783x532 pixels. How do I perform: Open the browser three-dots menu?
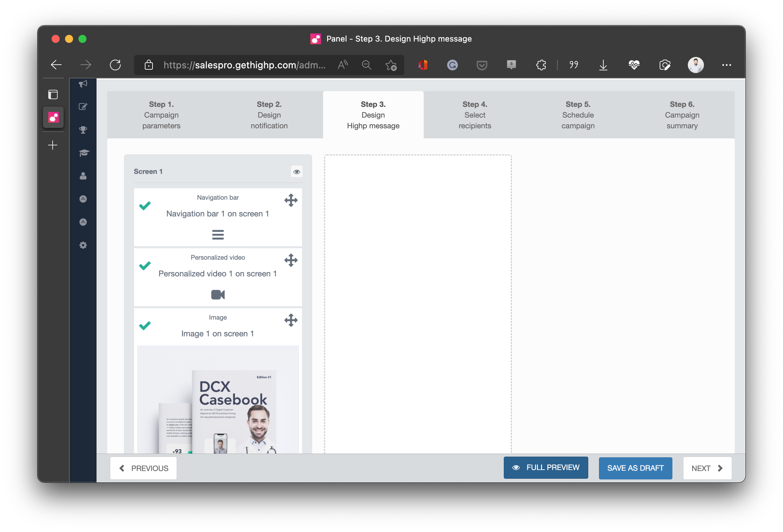[726, 65]
